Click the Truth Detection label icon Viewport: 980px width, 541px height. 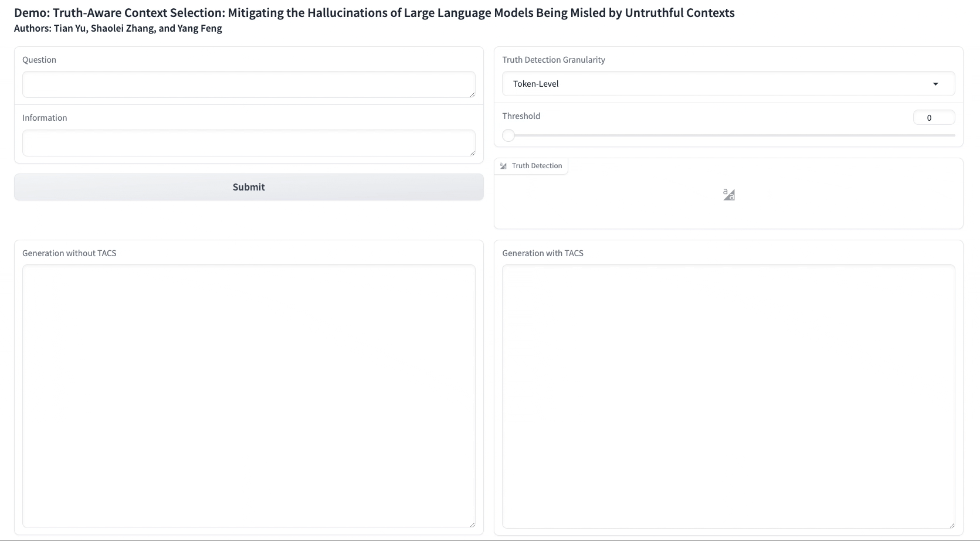pyautogui.click(x=503, y=166)
